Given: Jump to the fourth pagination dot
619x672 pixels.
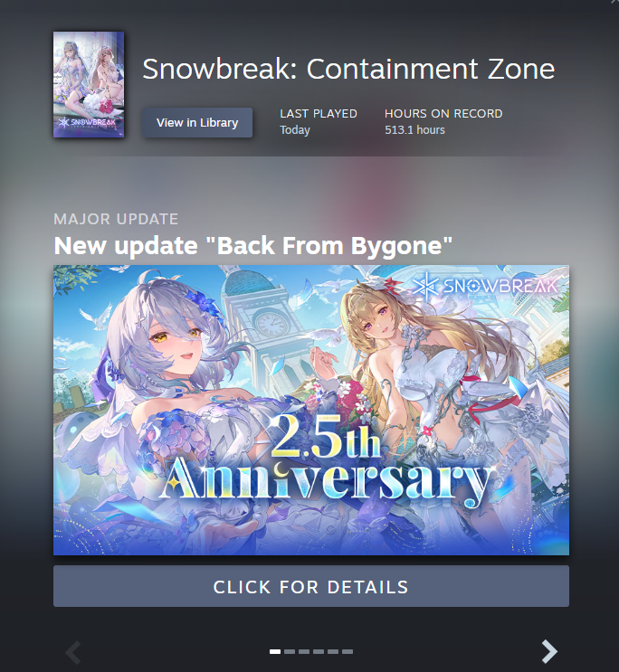Looking at the screenshot, I should pyautogui.click(x=319, y=651).
